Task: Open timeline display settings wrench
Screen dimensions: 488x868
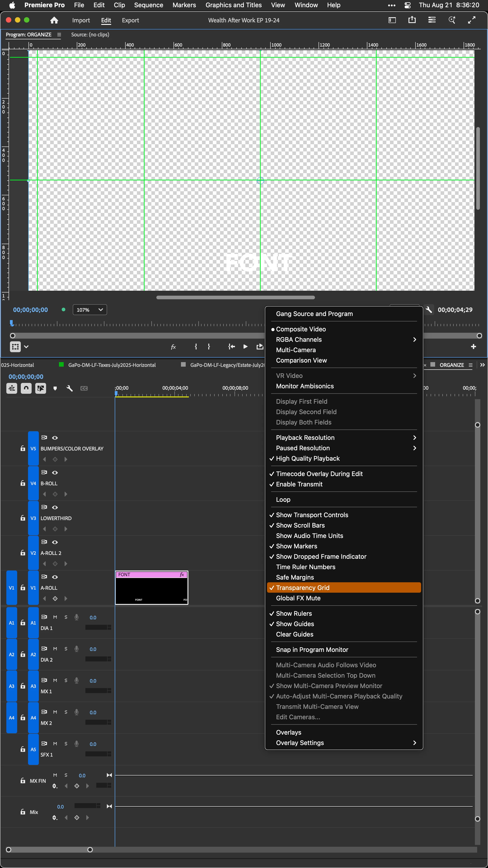Action: pos(69,389)
